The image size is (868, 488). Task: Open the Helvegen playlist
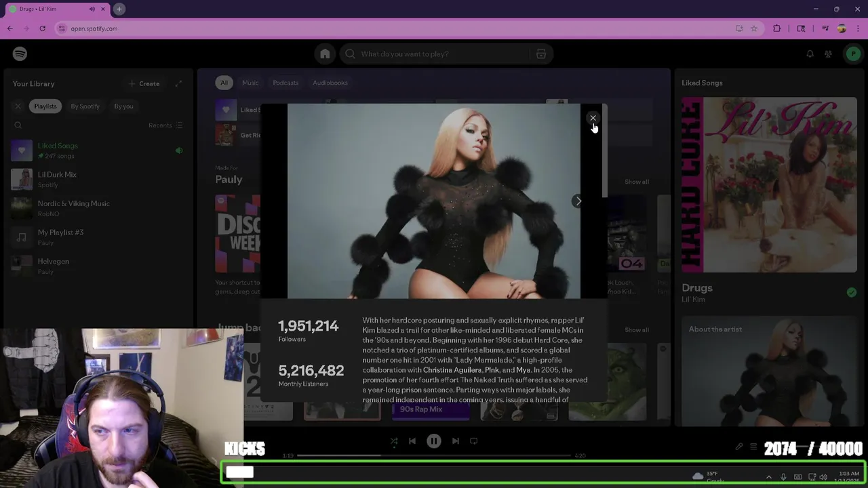(98, 266)
